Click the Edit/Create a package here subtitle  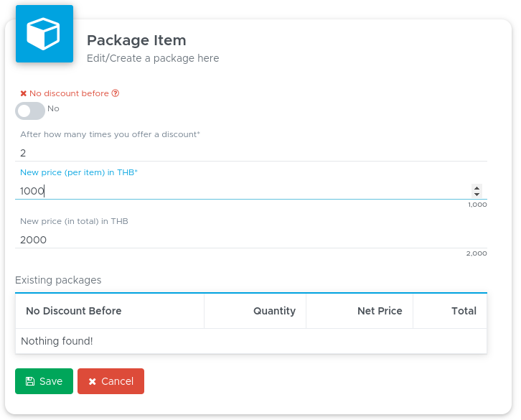point(153,58)
